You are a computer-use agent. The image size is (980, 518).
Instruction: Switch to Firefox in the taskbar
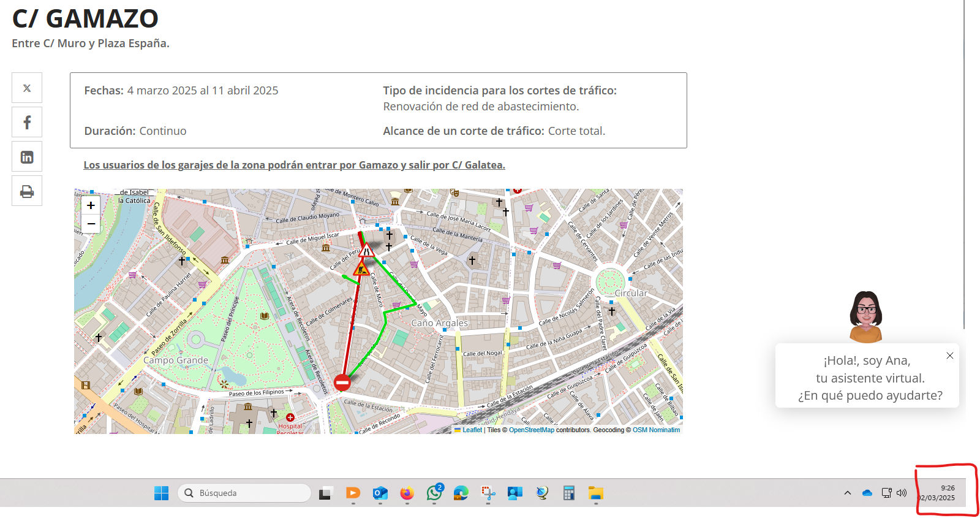click(x=407, y=493)
